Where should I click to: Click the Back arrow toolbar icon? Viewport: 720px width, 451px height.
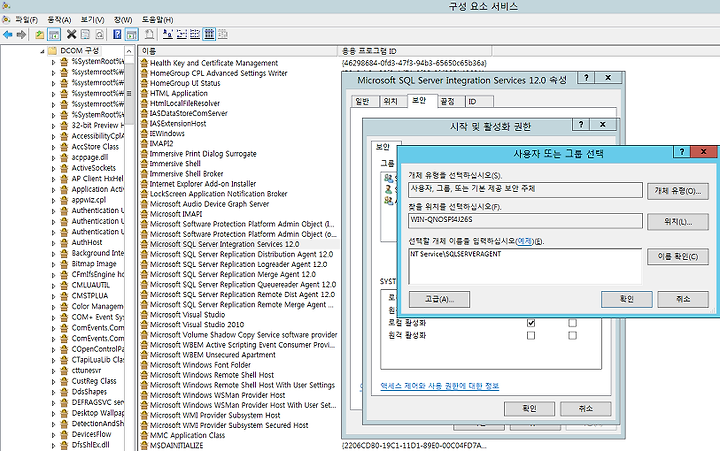pyautogui.click(x=8, y=34)
